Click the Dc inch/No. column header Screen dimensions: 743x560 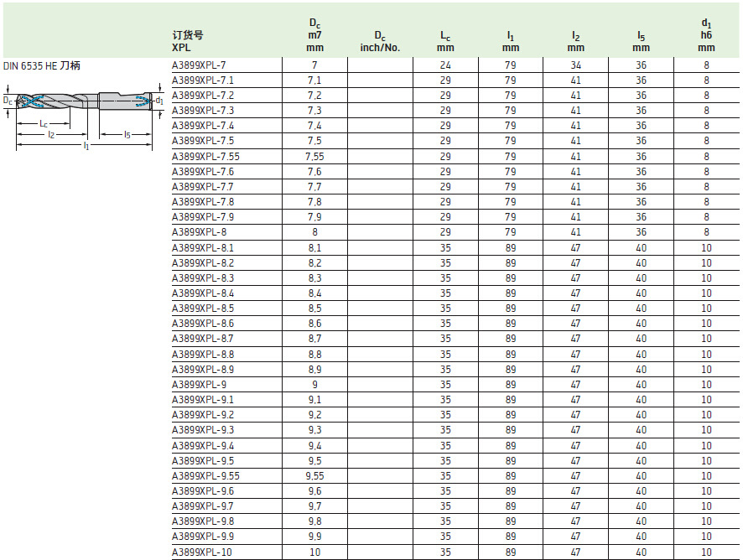pyautogui.click(x=380, y=41)
